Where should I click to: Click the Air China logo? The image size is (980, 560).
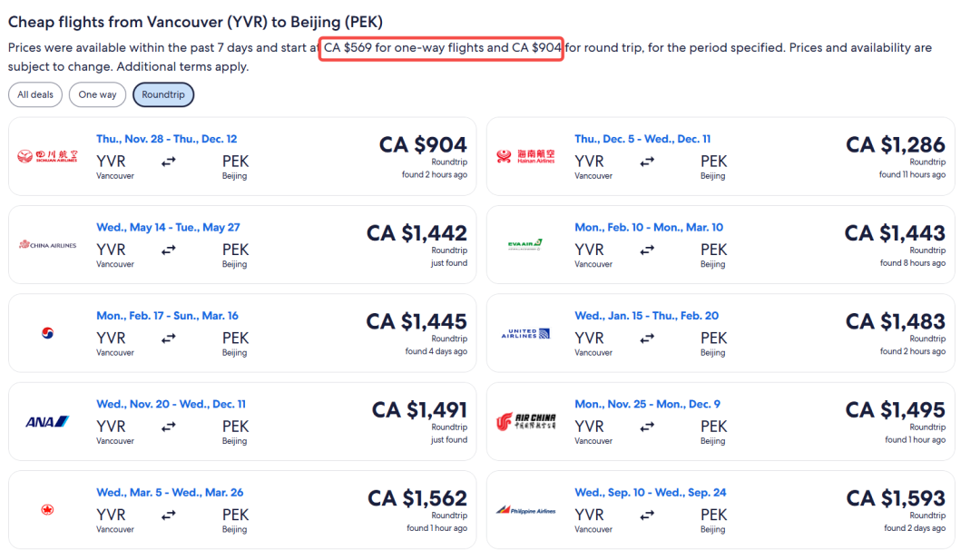[x=525, y=422]
